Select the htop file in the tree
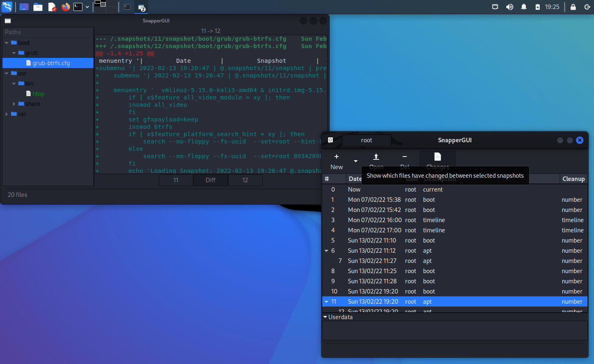594x364 pixels. (x=38, y=94)
